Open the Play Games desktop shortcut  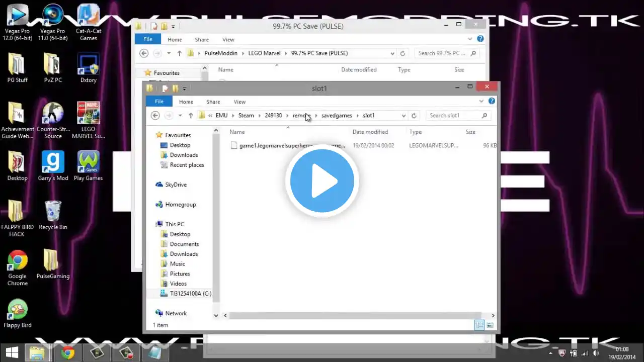pyautogui.click(x=89, y=166)
